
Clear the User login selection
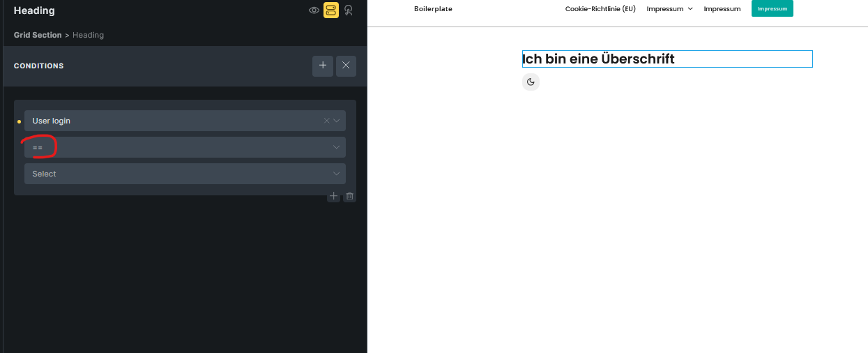coord(326,121)
